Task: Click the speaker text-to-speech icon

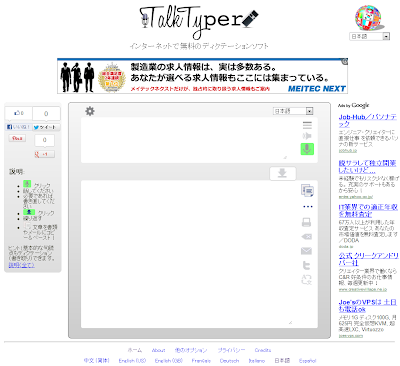Action: click(307, 136)
